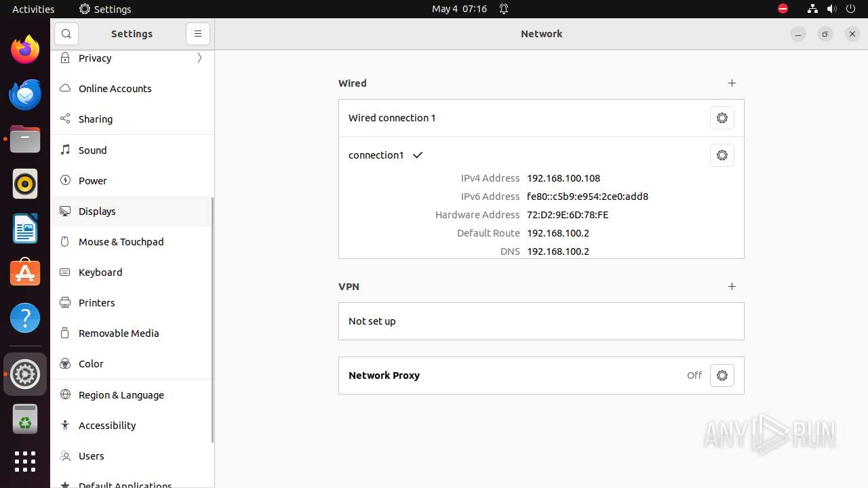This screenshot has width=868, height=488.
Task: Open LibreOffice Writer from the dock
Action: point(25,228)
